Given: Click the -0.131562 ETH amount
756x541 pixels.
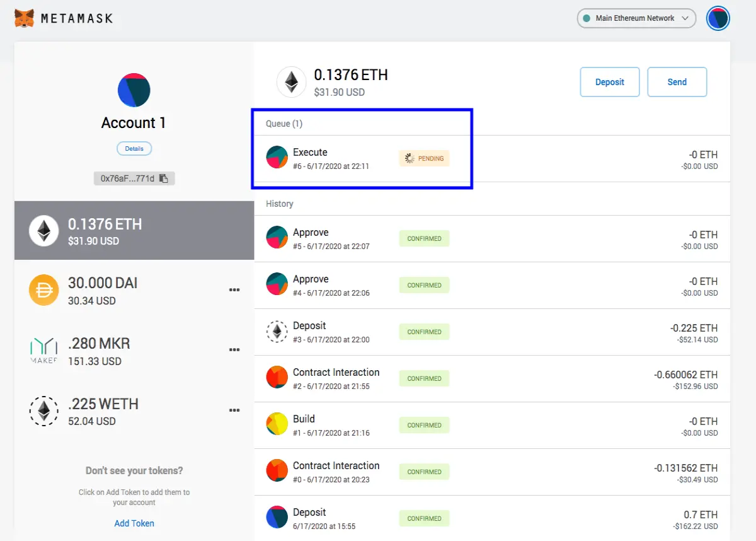Looking at the screenshot, I should click(686, 468).
